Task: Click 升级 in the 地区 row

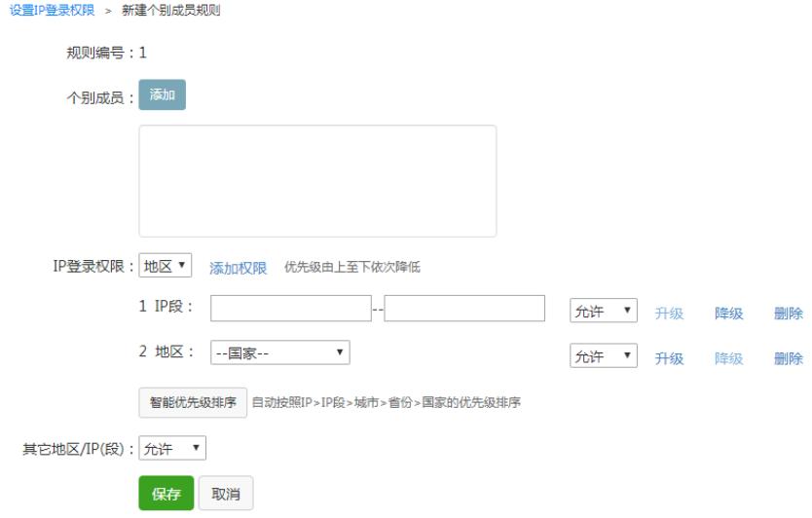Action: tap(669, 358)
